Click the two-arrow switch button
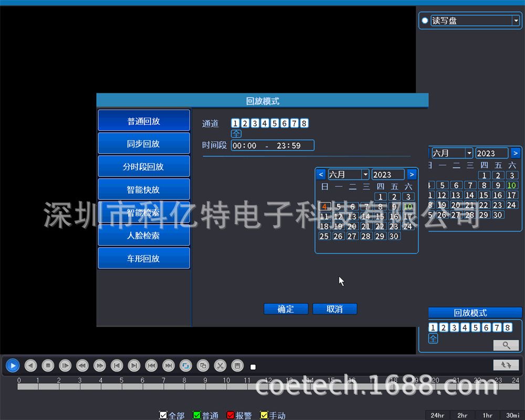Viewport: 525px width, 420px height. 506,365
